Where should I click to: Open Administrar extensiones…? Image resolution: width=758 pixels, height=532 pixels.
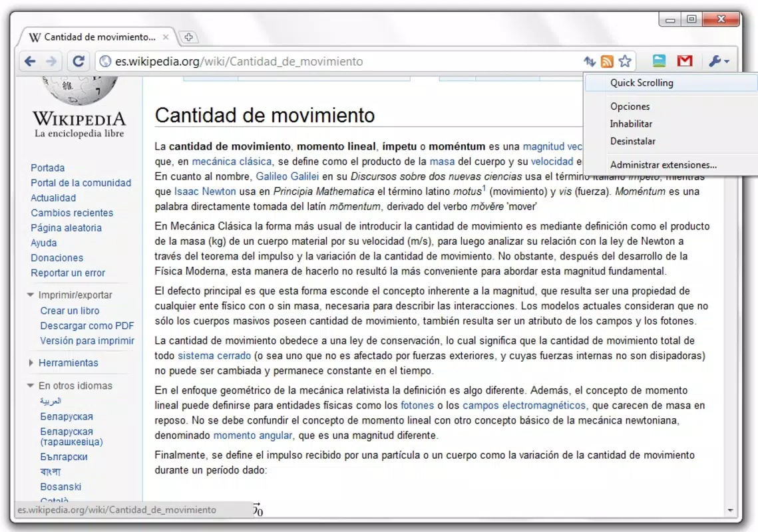(663, 165)
